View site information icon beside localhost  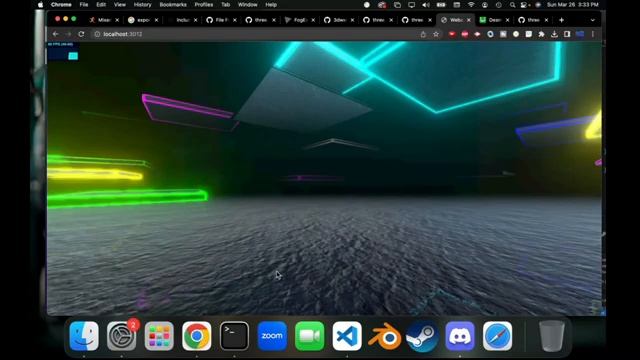(97, 34)
